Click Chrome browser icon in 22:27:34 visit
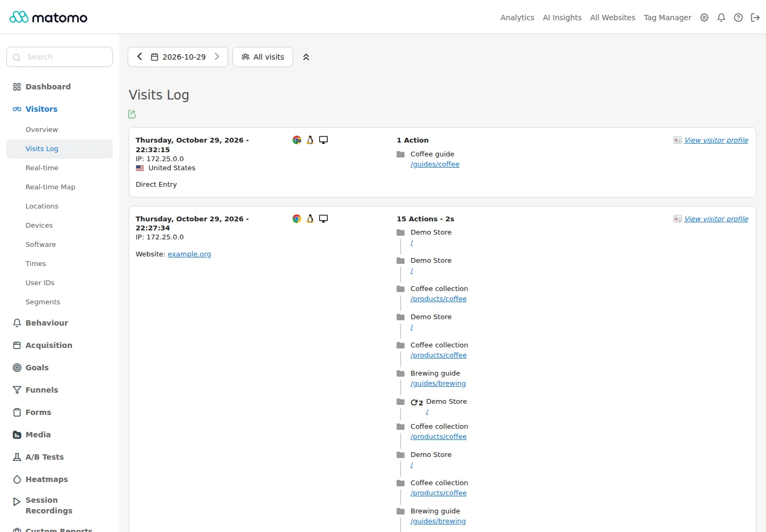 point(297,219)
